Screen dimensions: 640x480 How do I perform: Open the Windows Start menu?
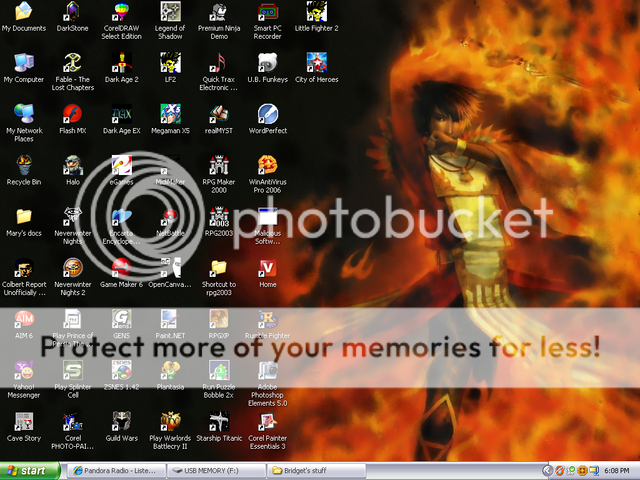coord(27,470)
